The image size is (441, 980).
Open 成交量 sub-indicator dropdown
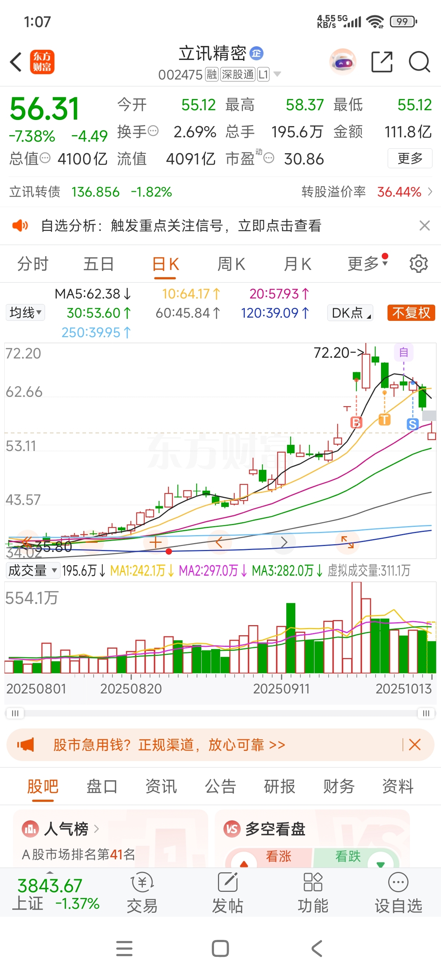(x=33, y=571)
